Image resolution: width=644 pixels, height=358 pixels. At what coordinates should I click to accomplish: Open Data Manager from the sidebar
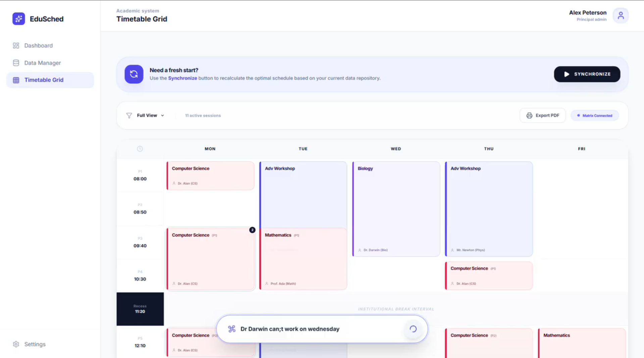coord(42,63)
